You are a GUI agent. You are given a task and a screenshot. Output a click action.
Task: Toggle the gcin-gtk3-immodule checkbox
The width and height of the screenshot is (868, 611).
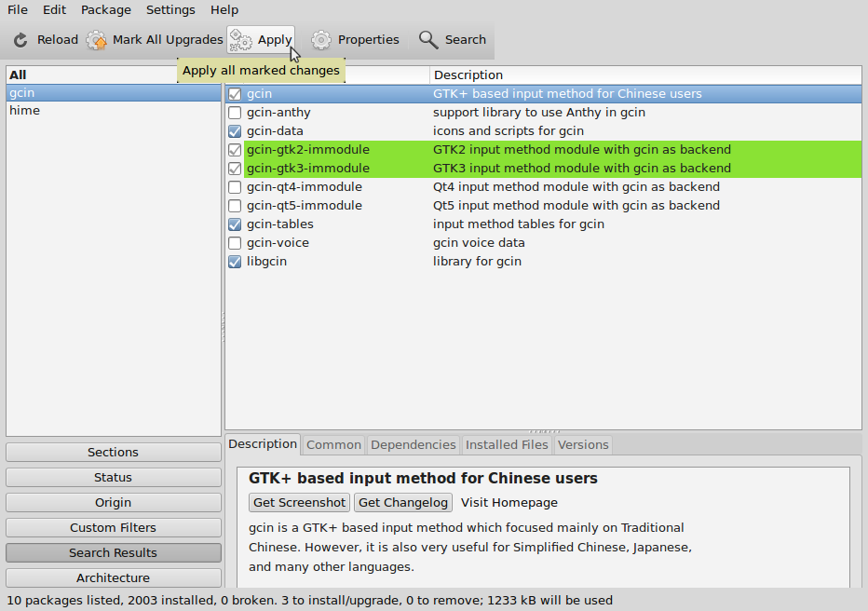pos(235,169)
